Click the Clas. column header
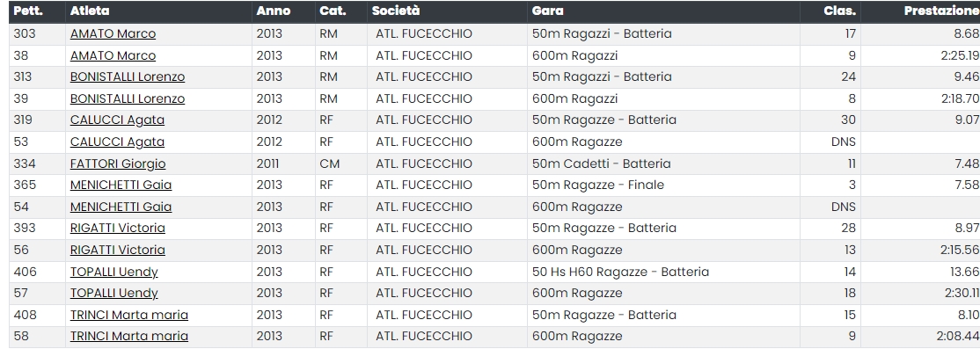980x349 pixels. [x=840, y=11]
